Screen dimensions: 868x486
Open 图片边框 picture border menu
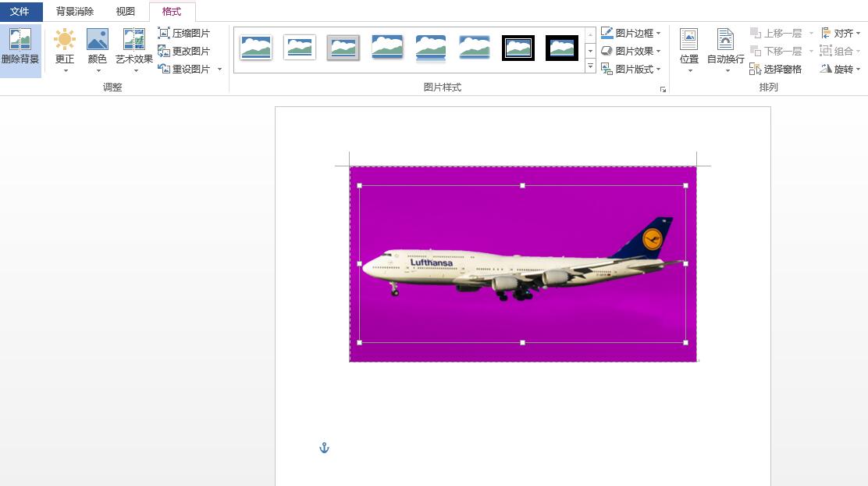631,34
